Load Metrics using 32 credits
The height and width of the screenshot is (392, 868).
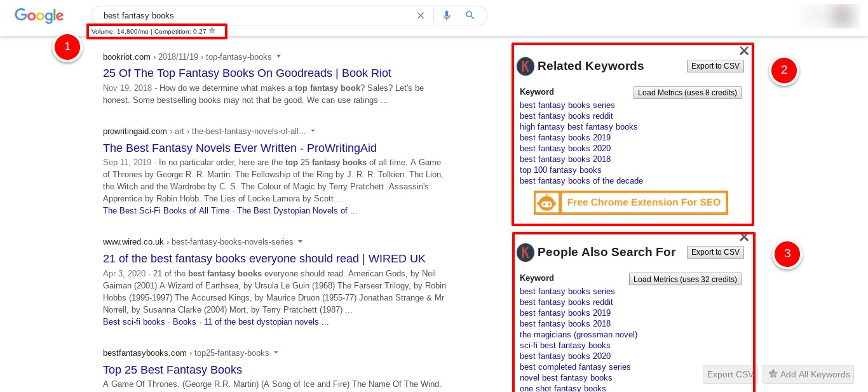685,280
